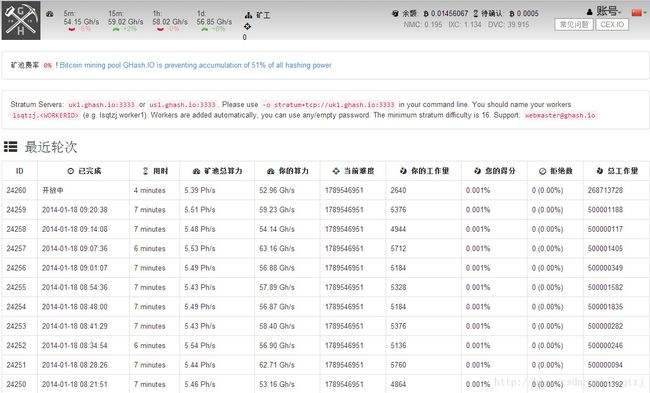Click the 1d hashrate 56.85 Gh/s

pyautogui.click(x=214, y=22)
